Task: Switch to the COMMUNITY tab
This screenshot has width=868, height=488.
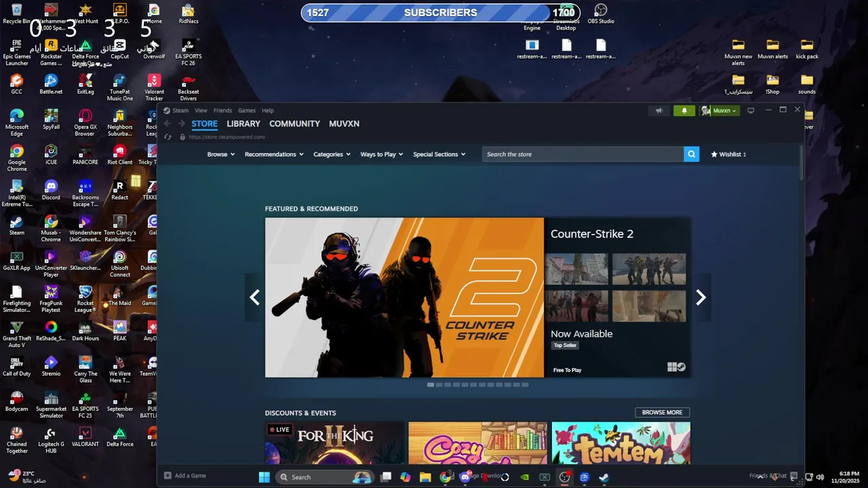Action: [x=294, y=123]
